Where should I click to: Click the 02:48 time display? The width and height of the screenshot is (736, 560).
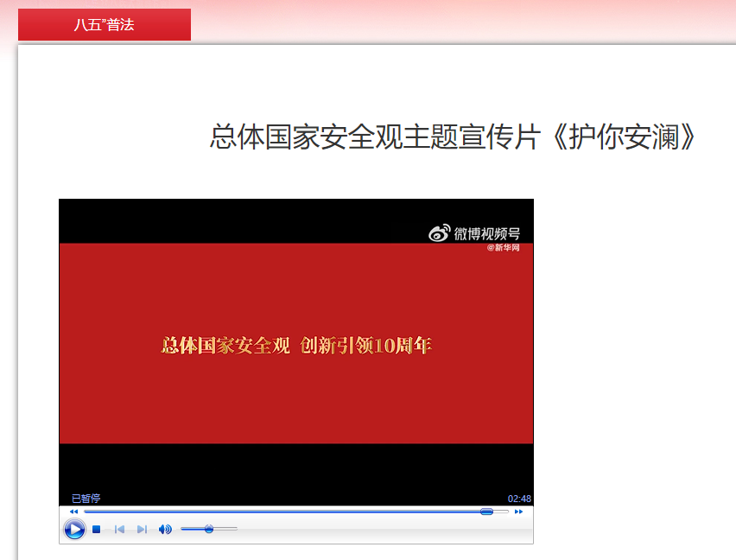click(519, 499)
